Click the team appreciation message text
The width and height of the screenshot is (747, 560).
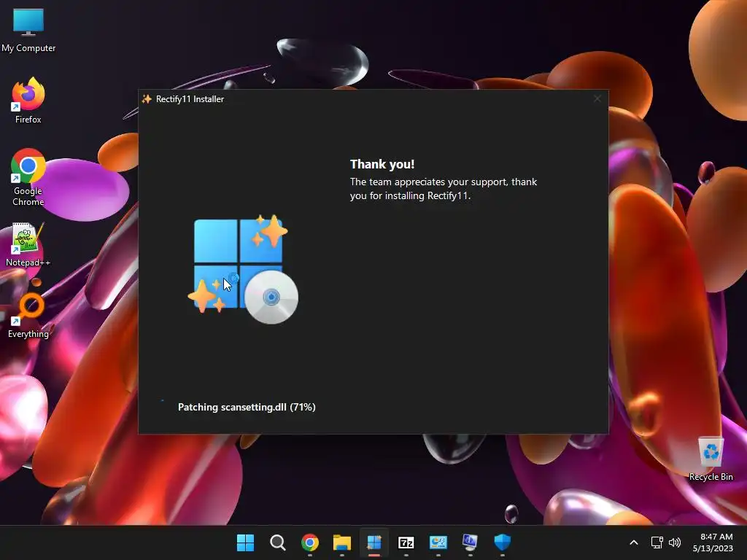pos(443,189)
